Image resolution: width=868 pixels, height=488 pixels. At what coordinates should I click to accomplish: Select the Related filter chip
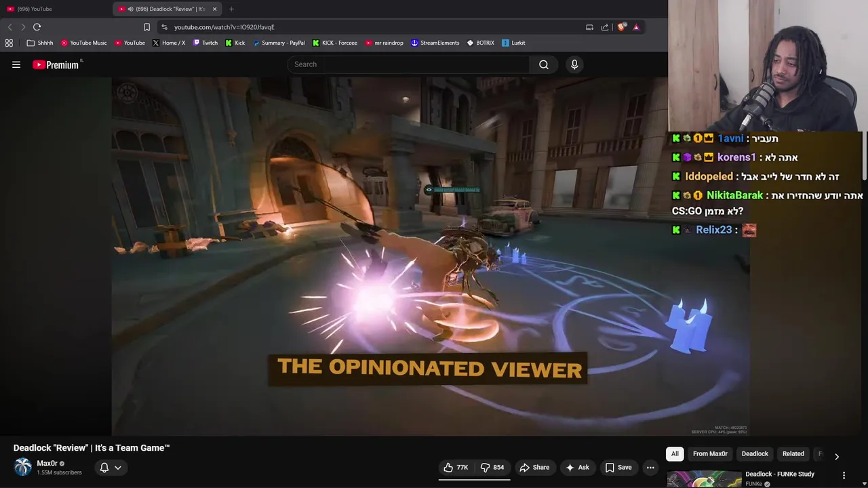[x=793, y=454]
